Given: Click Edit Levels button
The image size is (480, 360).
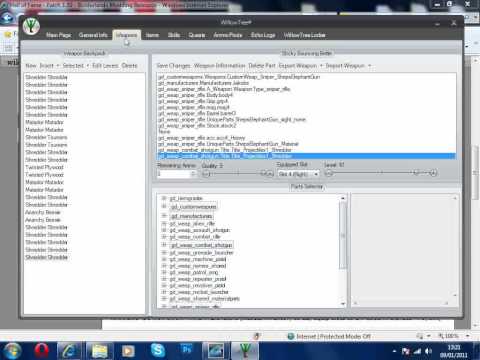Looking at the screenshot, I should 105,66.
